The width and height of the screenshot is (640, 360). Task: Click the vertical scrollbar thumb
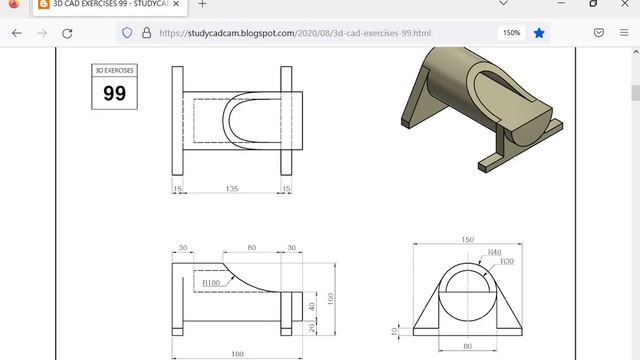click(636, 93)
